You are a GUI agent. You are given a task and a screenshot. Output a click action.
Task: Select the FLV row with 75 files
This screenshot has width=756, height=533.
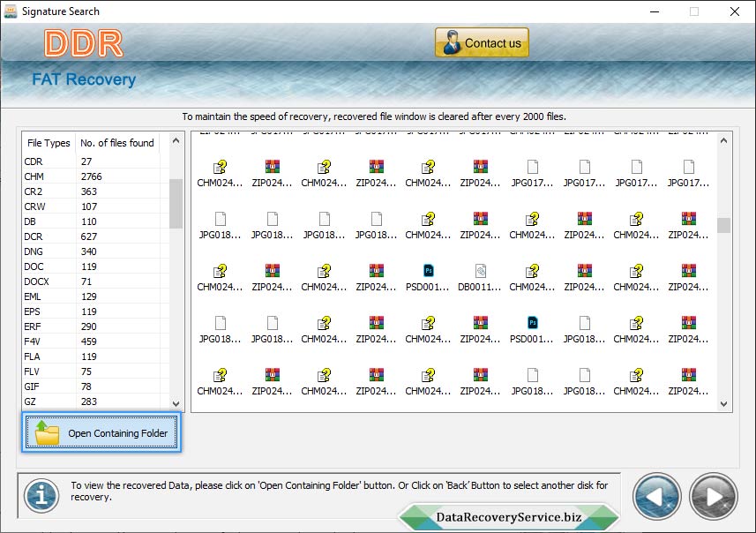tap(96, 371)
